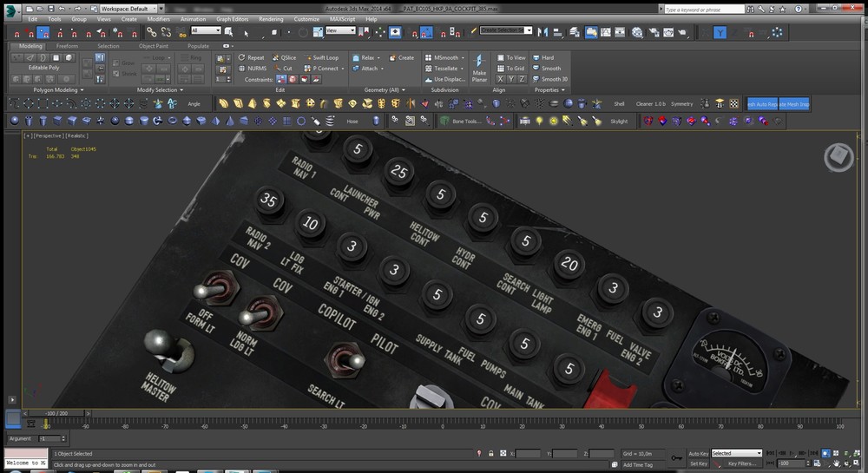Toggle the Y axis constraint button
Viewport: 868px width, 473px height.
(720, 33)
